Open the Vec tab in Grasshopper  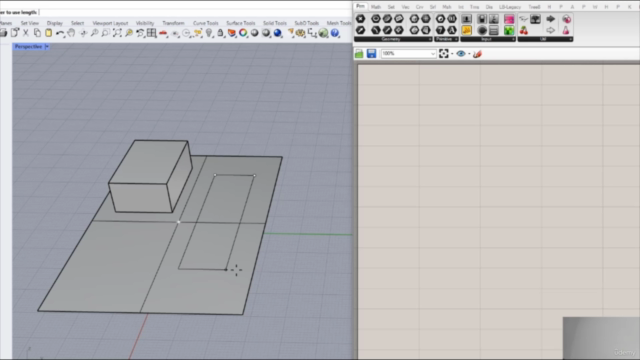tap(405, 7)
